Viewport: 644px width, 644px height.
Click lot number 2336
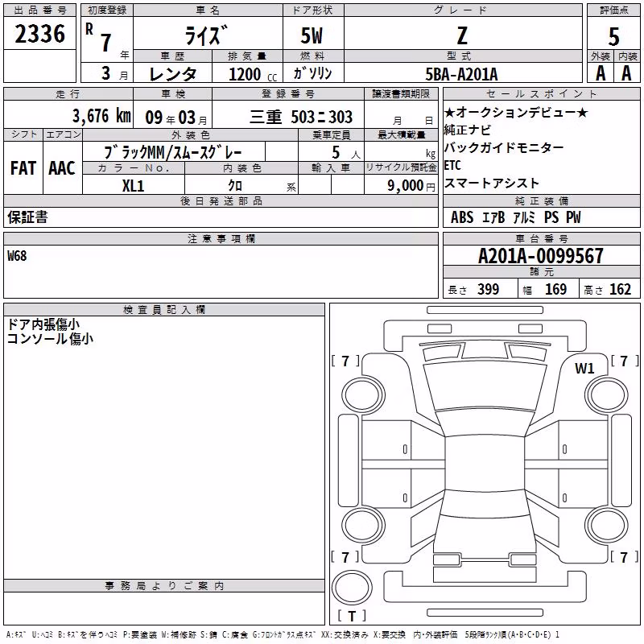[x=39, y=34]
